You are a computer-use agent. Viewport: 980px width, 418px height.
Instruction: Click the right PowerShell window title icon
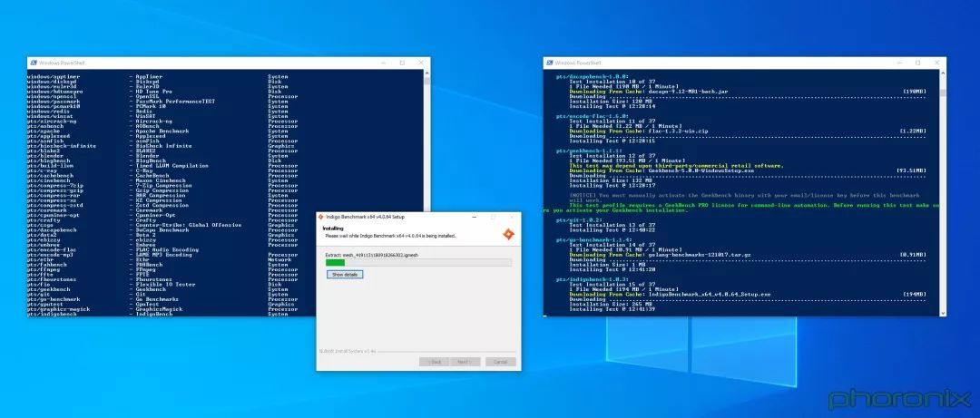[549, 63]
